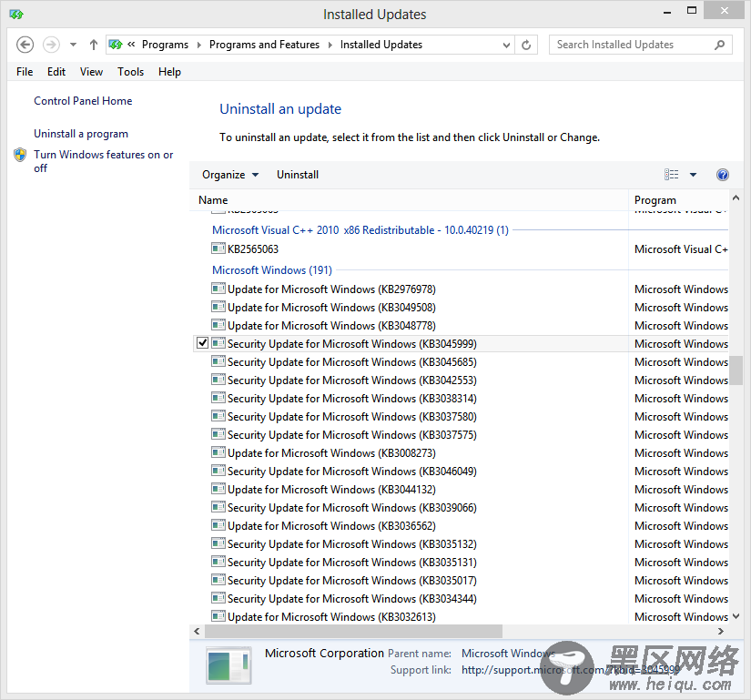This screenshot has height=700, width=751.
Task: Click icon of Security Update KB3038314
Action: coord(218,398)
